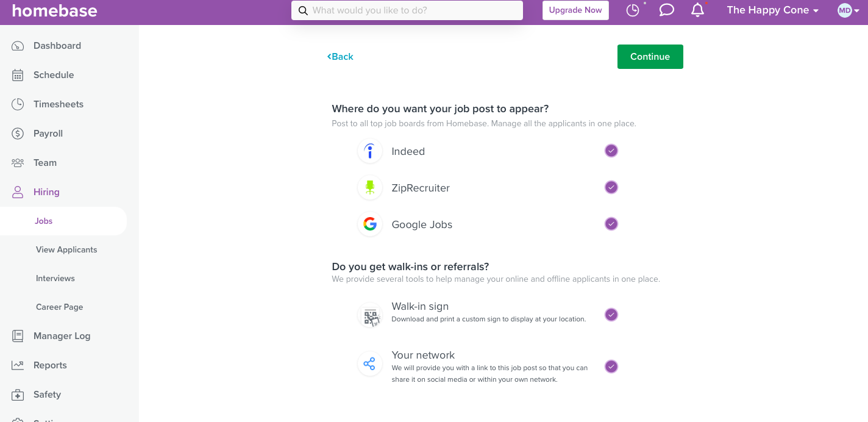The width and height of the screenshot is (868, 422).
Task: Click the Payroll dollar icon in sidebar
Action: [x=18, y=134]
